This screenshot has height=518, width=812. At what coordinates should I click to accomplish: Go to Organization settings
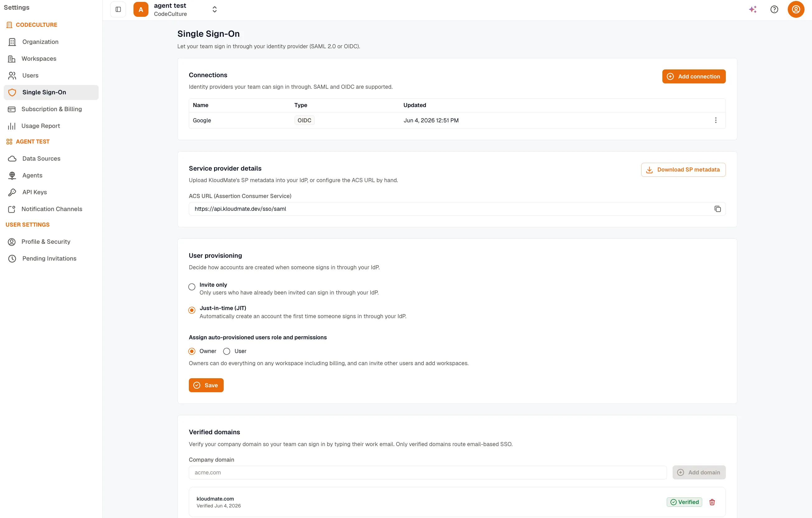coord(51,42)
